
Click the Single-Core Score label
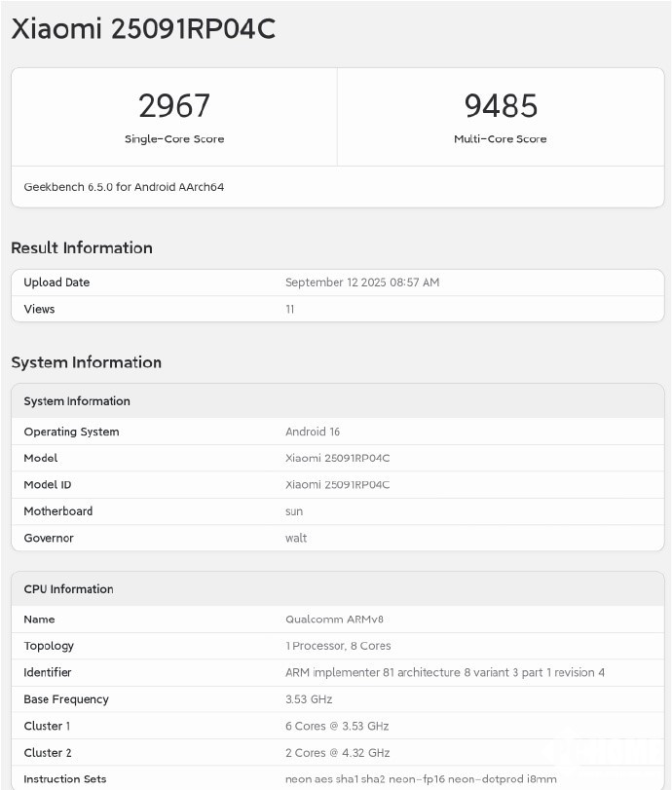(x=174, y=139)
